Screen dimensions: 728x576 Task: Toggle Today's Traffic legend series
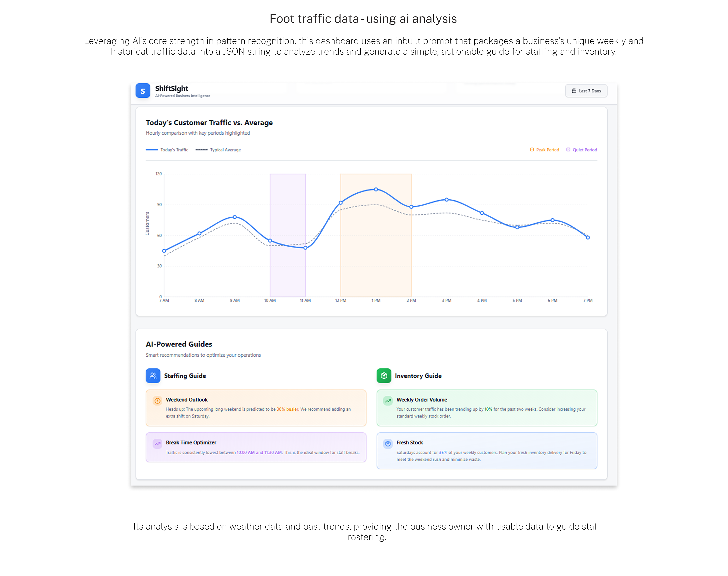(x=167, y=150)
